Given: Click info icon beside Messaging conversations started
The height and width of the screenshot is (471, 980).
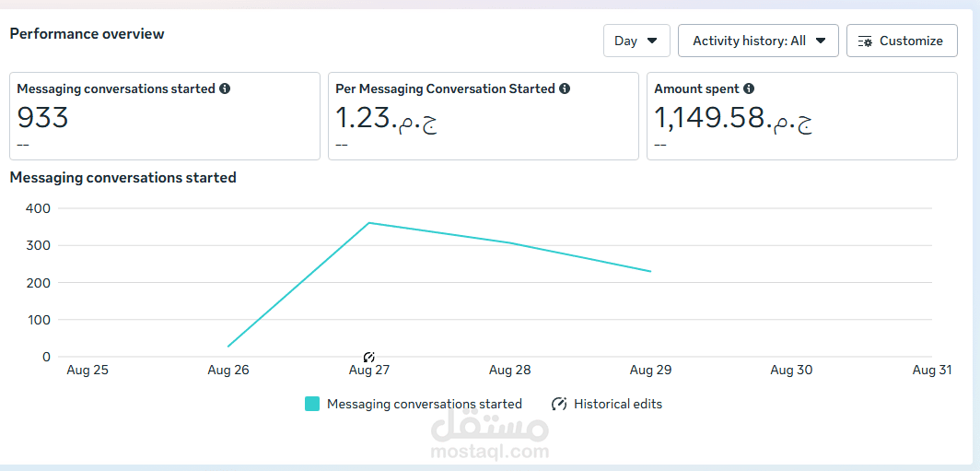Looking at the screenshot, I should [225, 89].
